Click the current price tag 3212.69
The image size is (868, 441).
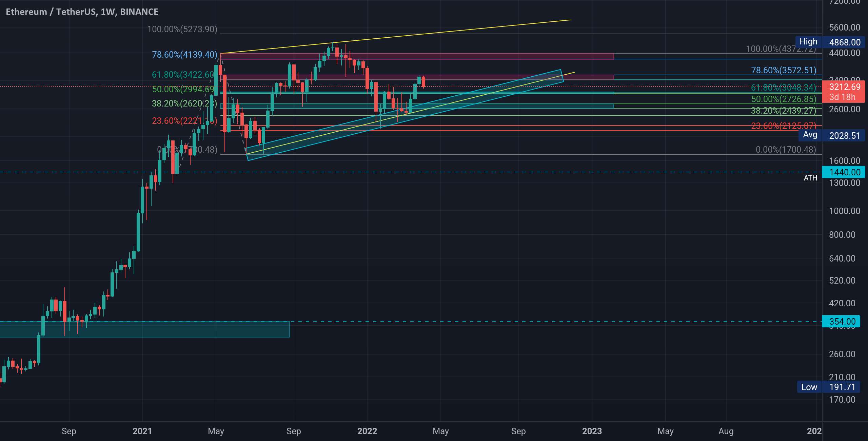click(845, 87)
